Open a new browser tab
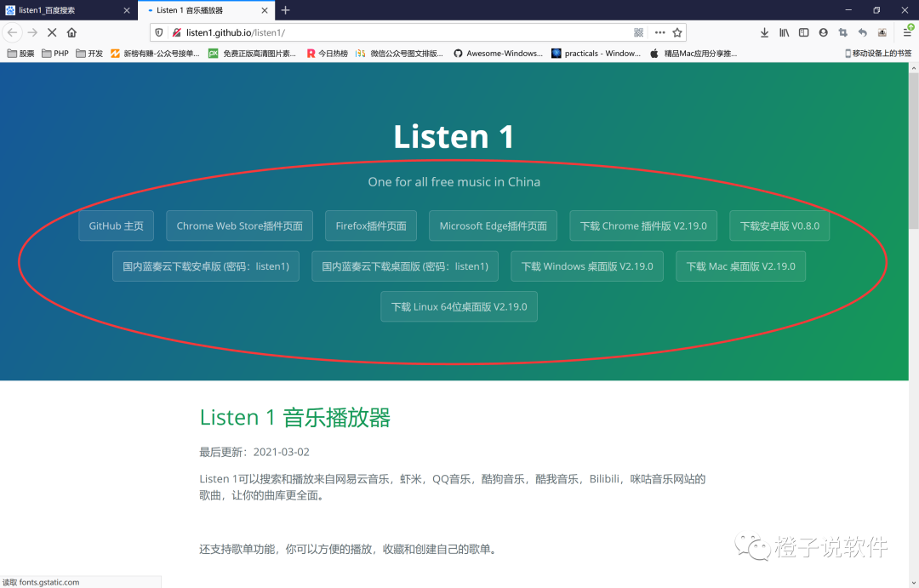 [285, 10]
